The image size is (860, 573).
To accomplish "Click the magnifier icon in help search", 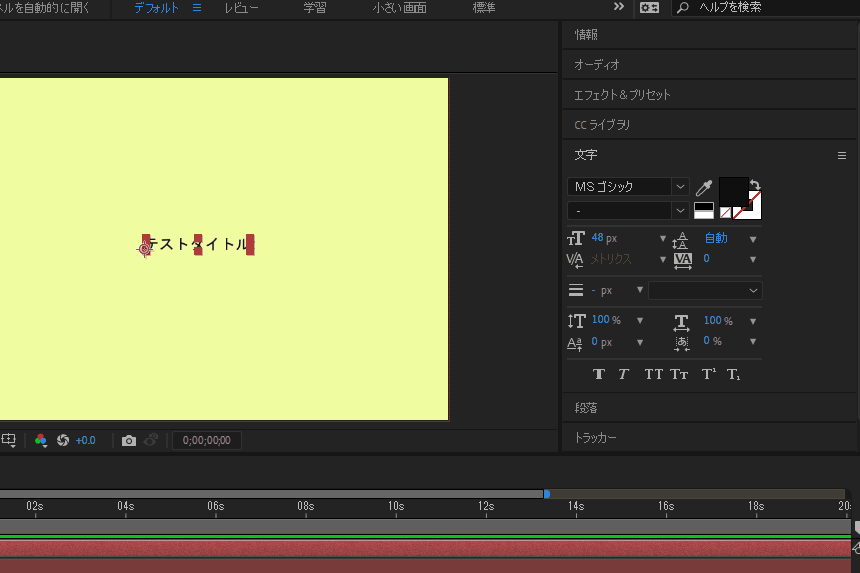I will tap(682, 8).
